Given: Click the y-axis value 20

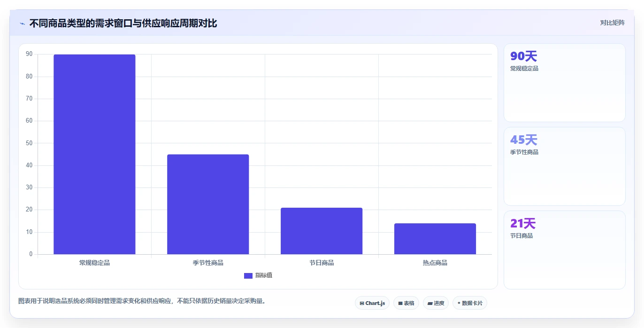Looking at the screenshot, I should coord(29,210).
